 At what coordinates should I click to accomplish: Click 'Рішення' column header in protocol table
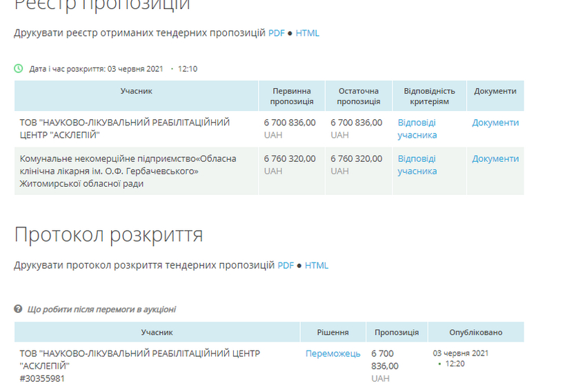pos(332,332)
